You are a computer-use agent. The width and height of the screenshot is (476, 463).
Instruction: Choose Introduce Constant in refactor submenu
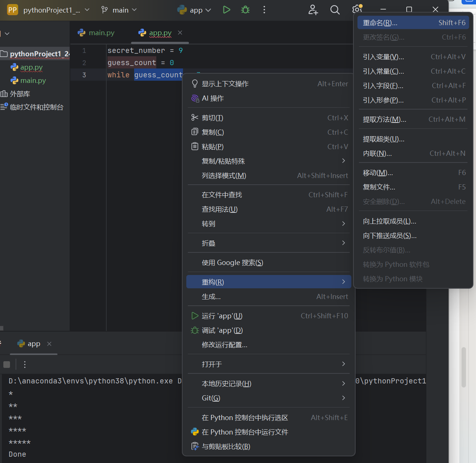414,71
